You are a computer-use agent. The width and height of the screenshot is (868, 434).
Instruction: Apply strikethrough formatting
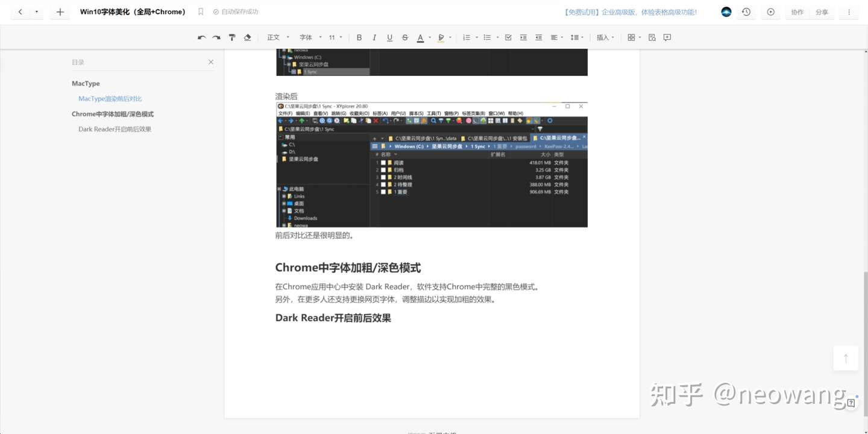click(404, 37)
